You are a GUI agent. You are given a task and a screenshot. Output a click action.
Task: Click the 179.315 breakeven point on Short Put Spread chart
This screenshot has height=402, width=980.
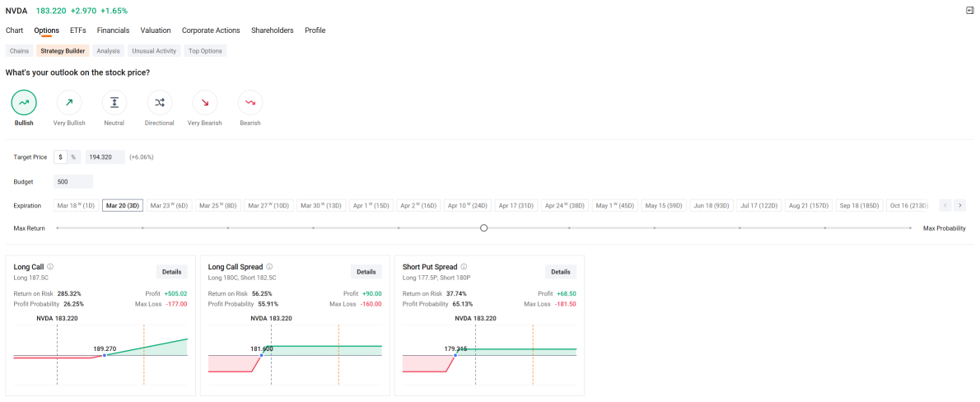point(455,355)
